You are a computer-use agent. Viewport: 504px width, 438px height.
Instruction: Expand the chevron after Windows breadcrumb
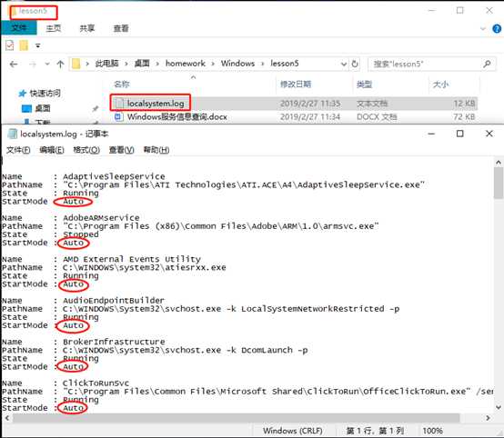click(262, 64)
